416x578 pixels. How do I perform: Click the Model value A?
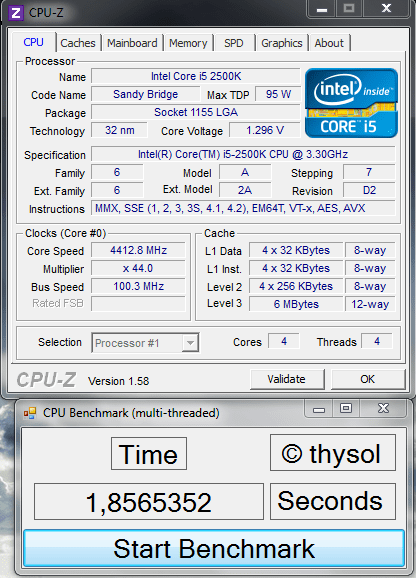click(245, 172)
